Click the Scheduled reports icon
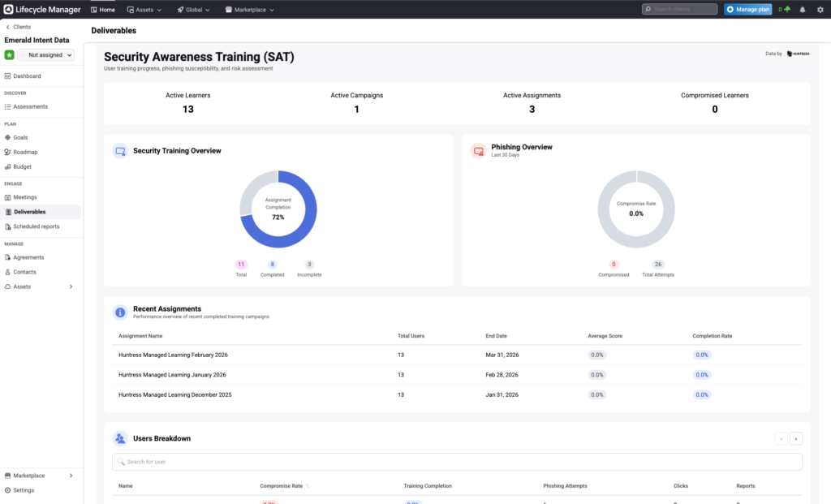Screen dimensions: 831x504 click(7, 226)
